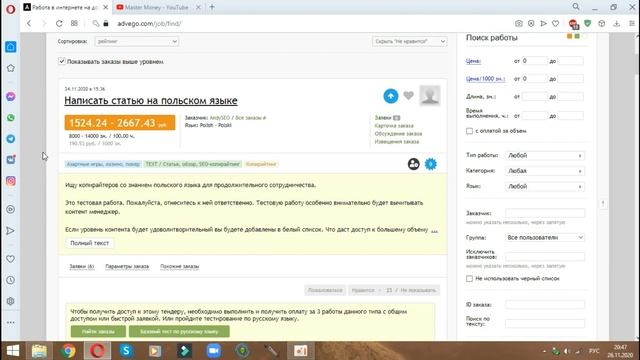Open order title 'Написать статью на польском языке'
This screenshot has height=360, width=640.
[x=151, y=100]
